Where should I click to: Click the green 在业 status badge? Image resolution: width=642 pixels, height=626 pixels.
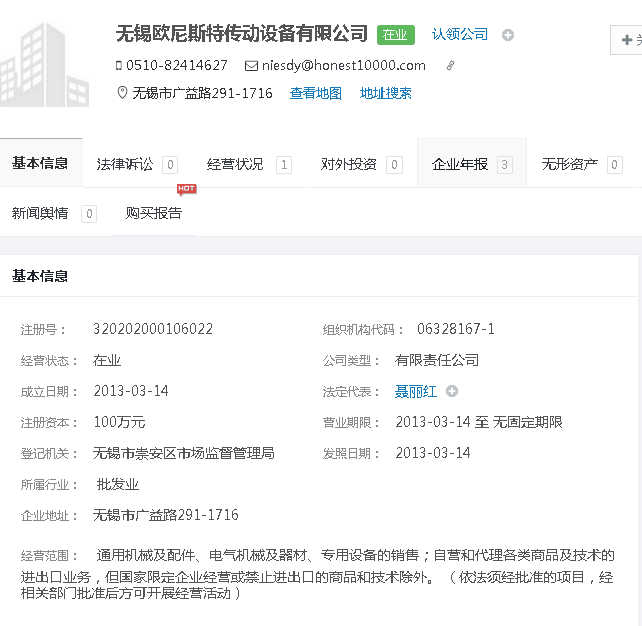pyautogui.click(x=395, y=35)
